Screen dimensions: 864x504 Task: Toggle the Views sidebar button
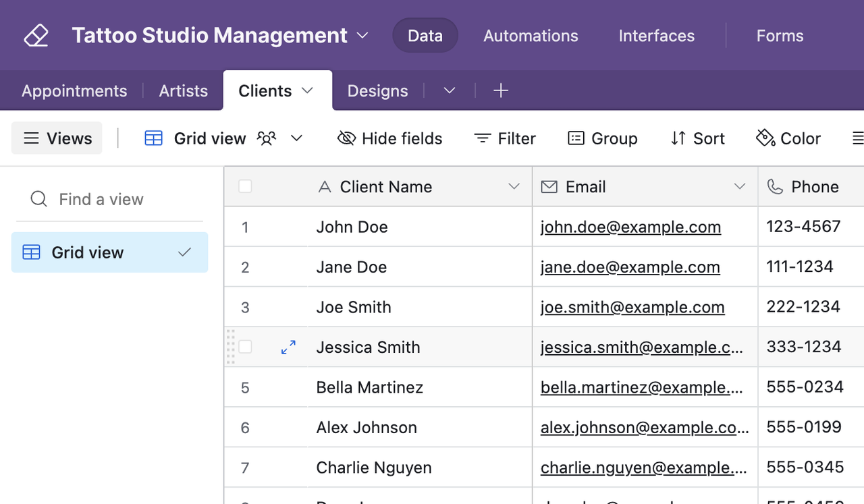coord(57,138)
